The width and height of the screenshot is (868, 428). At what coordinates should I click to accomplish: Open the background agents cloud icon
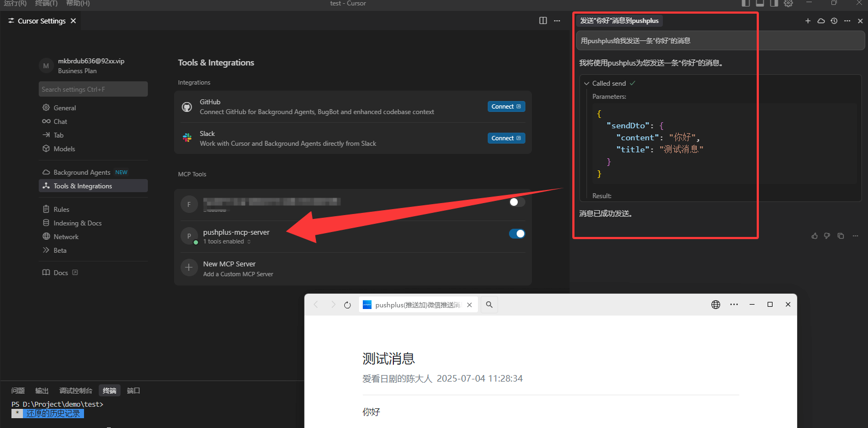(x=821, y=21)
